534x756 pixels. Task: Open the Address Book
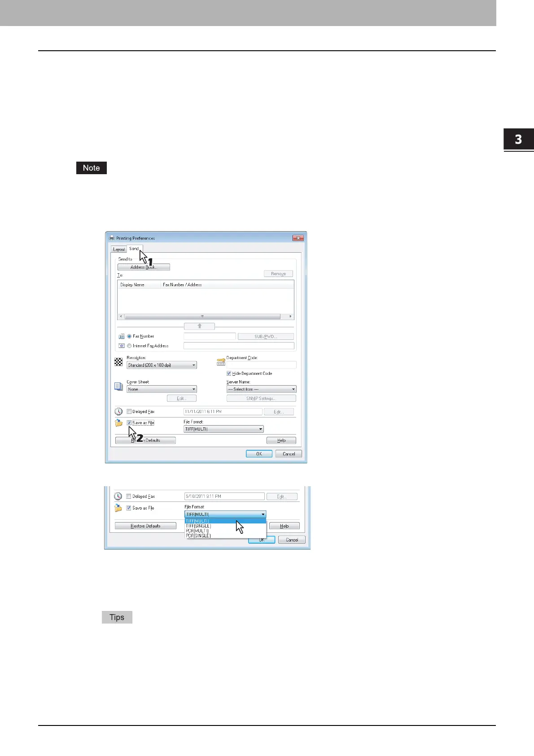coord(144,267)
